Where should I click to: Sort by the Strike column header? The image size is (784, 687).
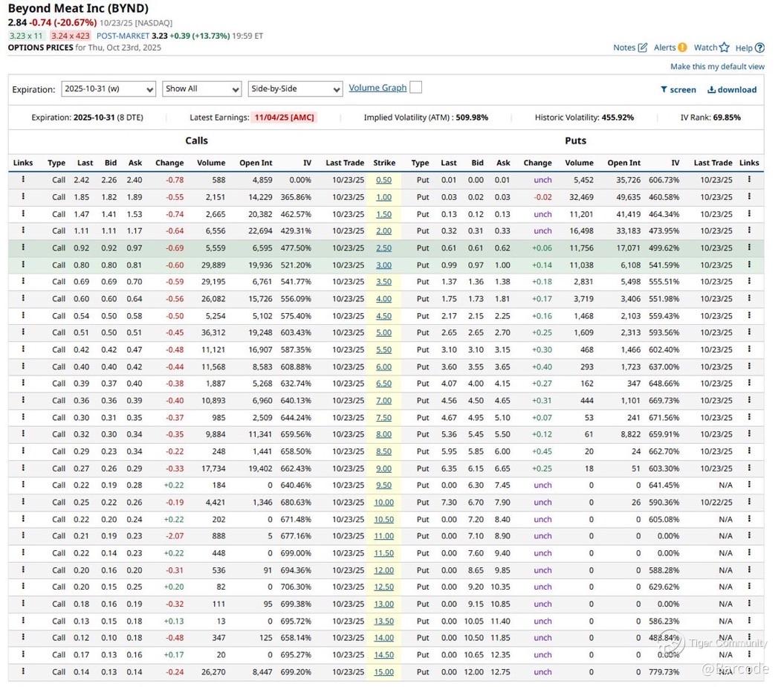(x=384, y=163)
